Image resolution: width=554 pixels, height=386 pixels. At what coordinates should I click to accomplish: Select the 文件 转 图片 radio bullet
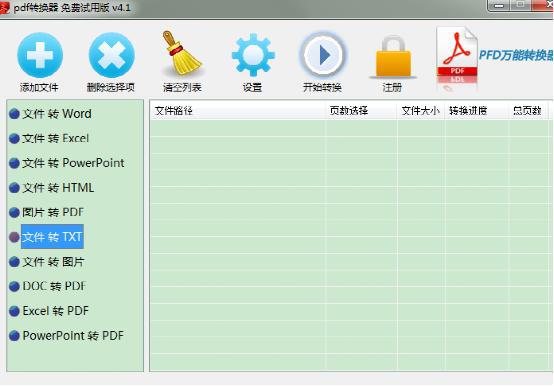14,262
